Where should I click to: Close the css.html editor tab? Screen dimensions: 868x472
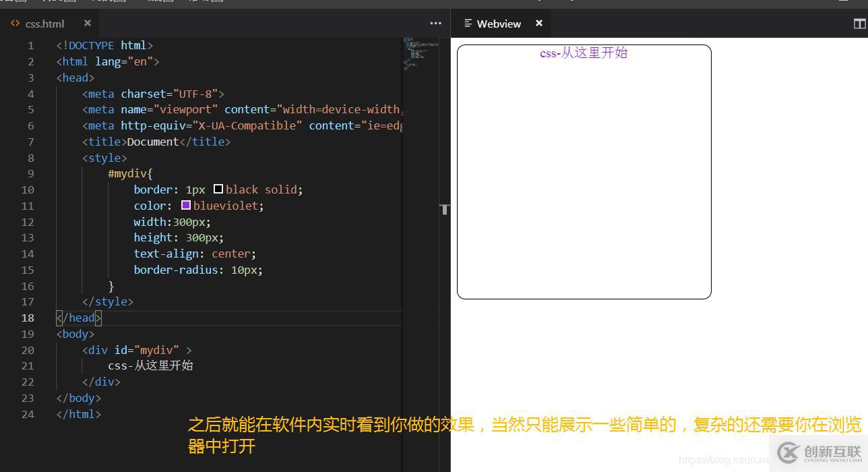pos(87,22)
